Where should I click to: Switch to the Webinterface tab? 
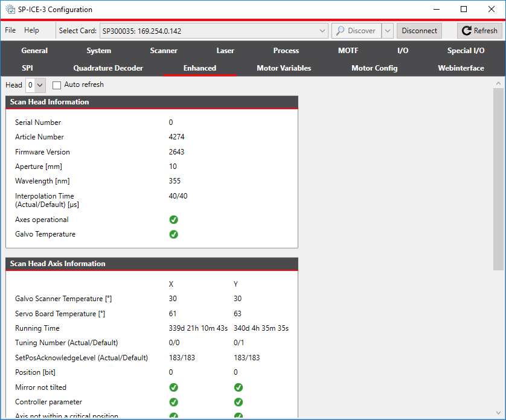pyautogui.click(x=461, y=68)
